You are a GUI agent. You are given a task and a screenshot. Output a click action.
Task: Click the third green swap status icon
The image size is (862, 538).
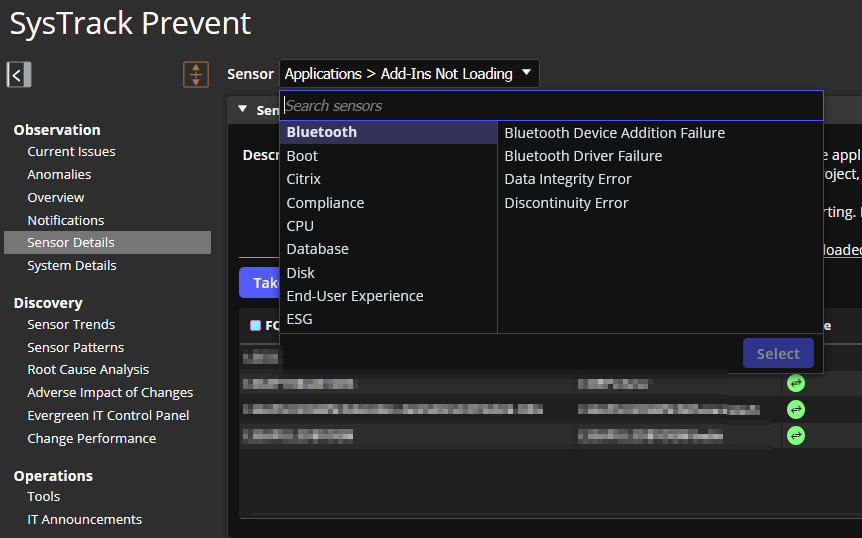click(x=796, y=435)
